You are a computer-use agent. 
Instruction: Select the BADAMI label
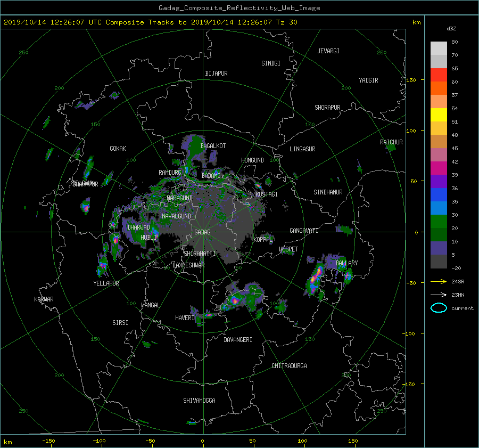[211, 176]
